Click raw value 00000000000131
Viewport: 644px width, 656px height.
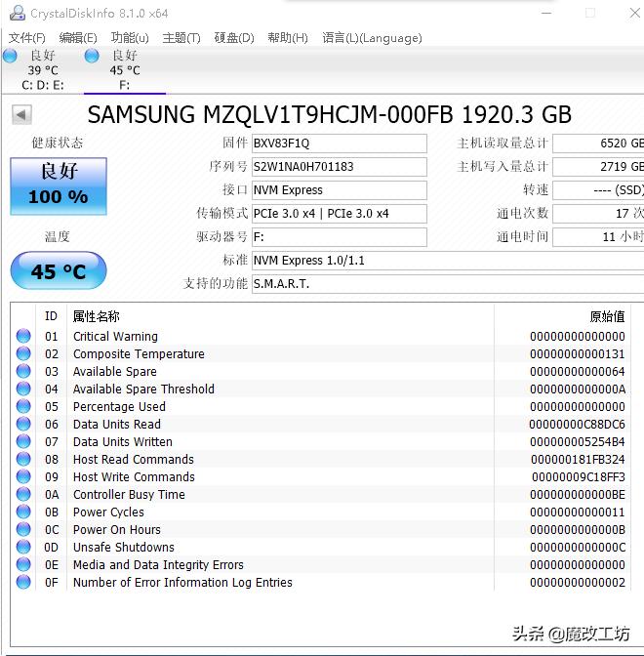tap(578, 354)
